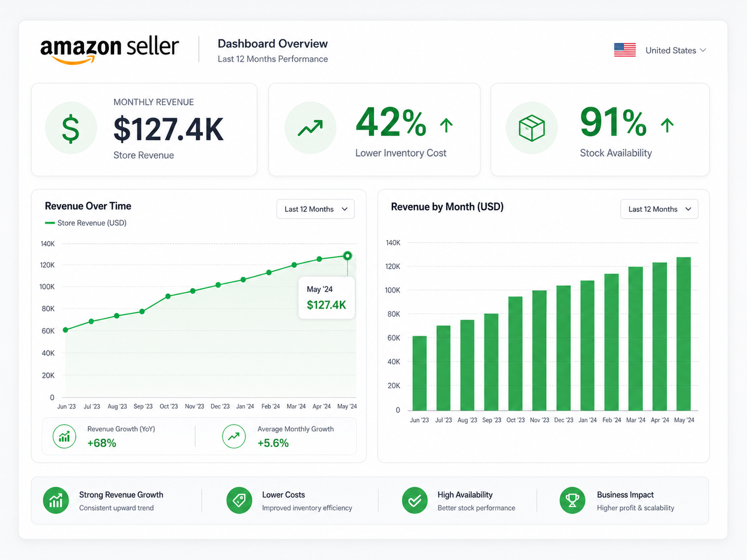
Task: Click the Jan '24 line chart data point
Action: [243, 279]
